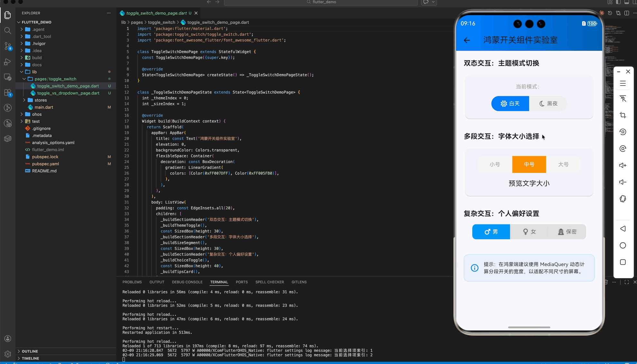Open pubspec.yaml file
Screen dimensions: 637x364
pos(45,164)
